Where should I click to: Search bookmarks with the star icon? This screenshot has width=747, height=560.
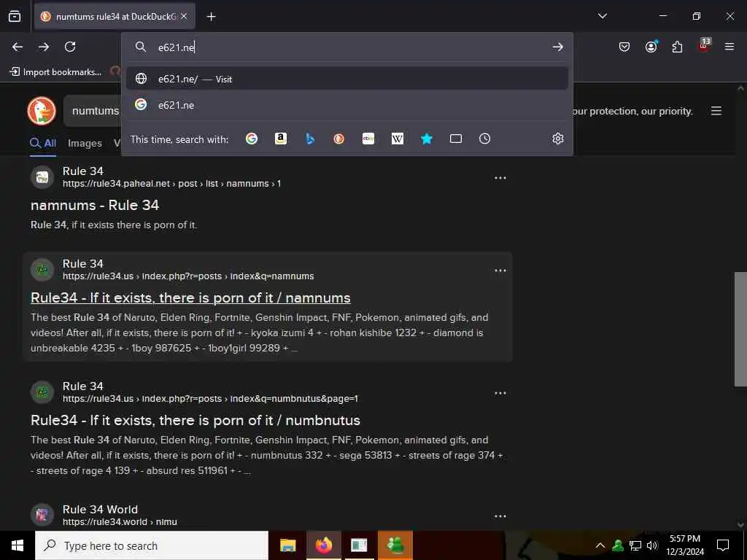pos(426,139)
